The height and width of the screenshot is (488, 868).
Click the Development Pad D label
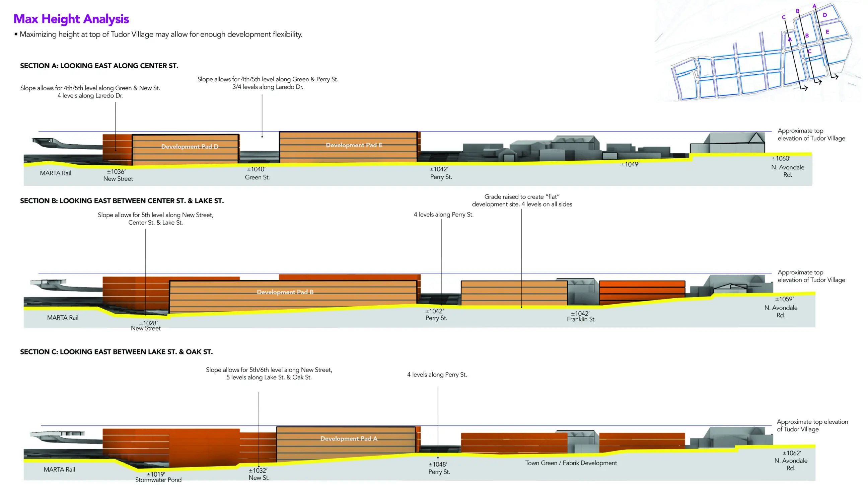[190, 147]
